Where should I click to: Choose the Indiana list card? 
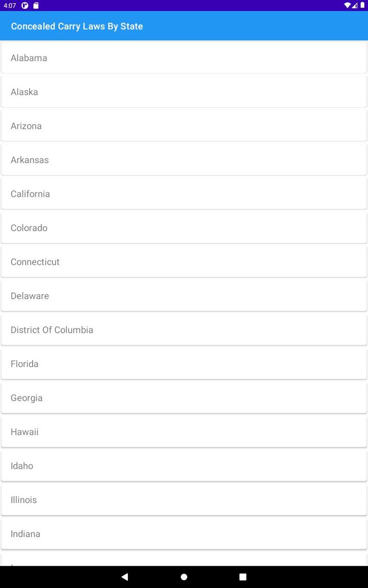click(x=184, y=533)
